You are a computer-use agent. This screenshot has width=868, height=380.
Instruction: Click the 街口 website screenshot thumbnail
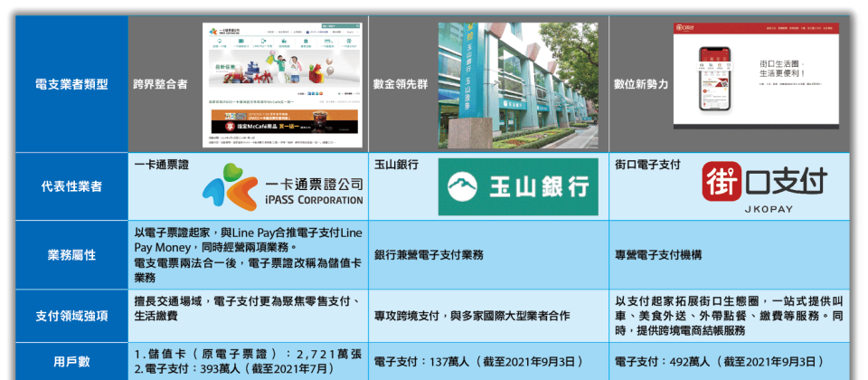tap(756, 76)
